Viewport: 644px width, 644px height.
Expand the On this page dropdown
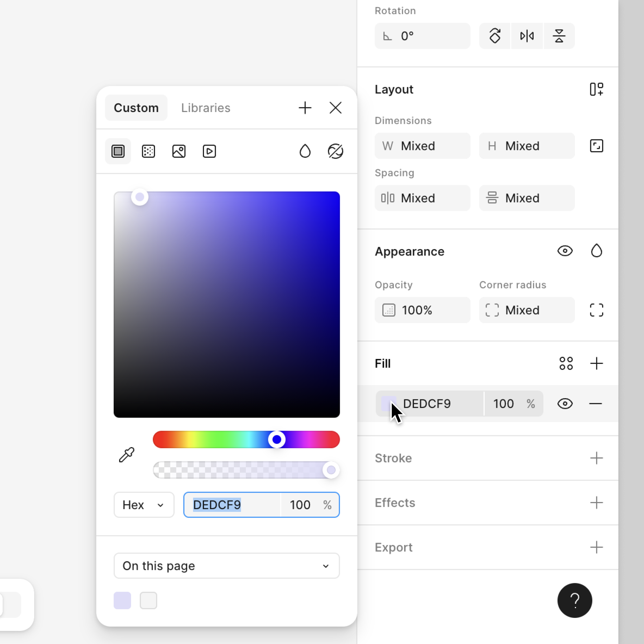click(x=226, y=566)
